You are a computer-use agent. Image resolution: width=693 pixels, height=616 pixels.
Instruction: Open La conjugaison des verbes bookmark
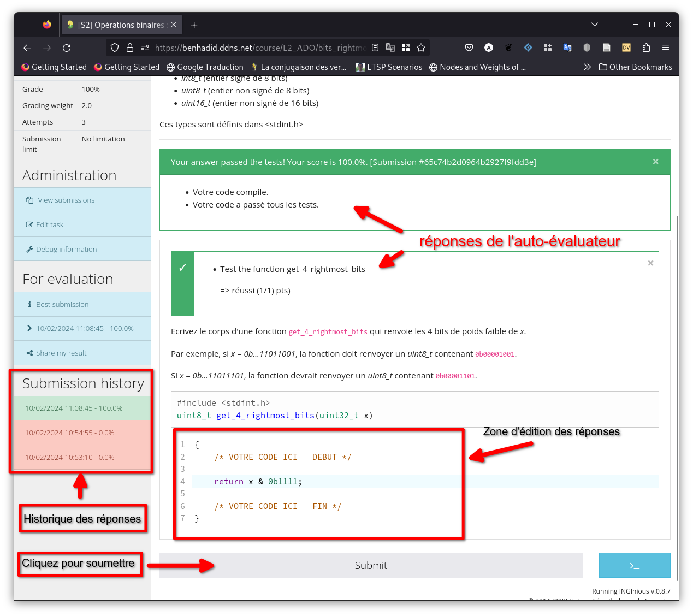(x=299, y=67)
